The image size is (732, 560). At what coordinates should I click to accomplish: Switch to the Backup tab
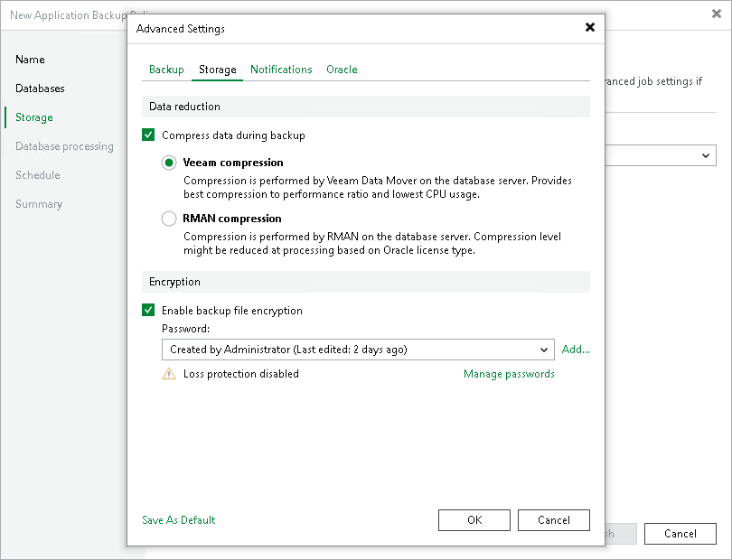165,69
